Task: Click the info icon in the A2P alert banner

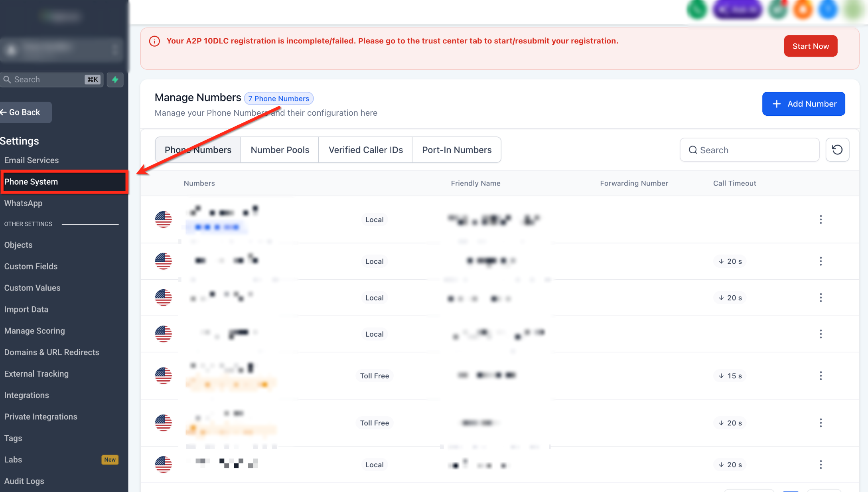Action: coord(154,41)
